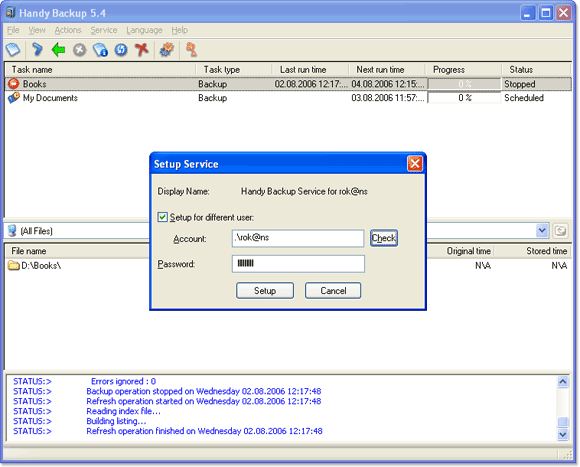Click the All Files computer icon
Image resolution: width=580 pixels, height=467 pixels.
[12, 231]
